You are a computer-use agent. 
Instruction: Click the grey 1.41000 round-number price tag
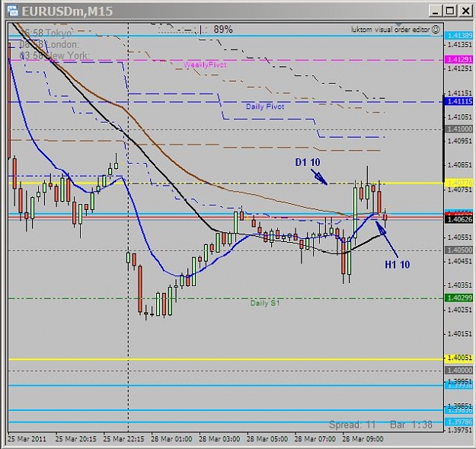tap(460, 129)
